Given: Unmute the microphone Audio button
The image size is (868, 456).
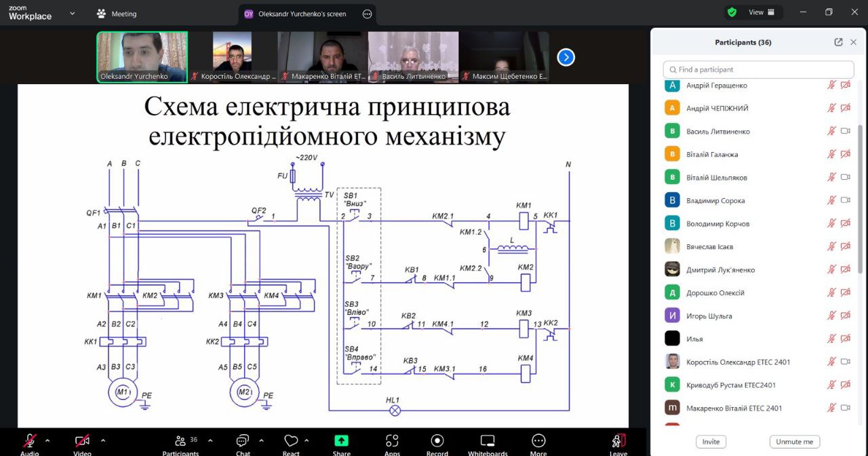Looking at the screenshot, I should pyautogui.click(x=30, y=441).
